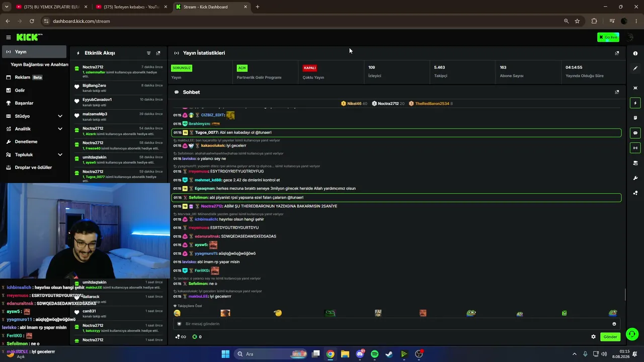Click the address bar showing dashboard.kick.com/stream

tap(302, 21)
